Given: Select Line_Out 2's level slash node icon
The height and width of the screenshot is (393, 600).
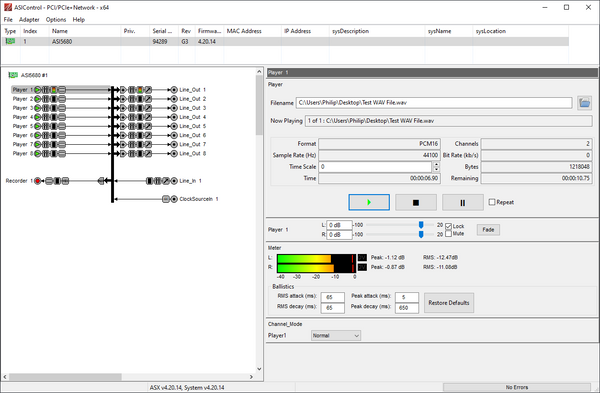Looking at the screenshot, I should [x=148, y=99].
